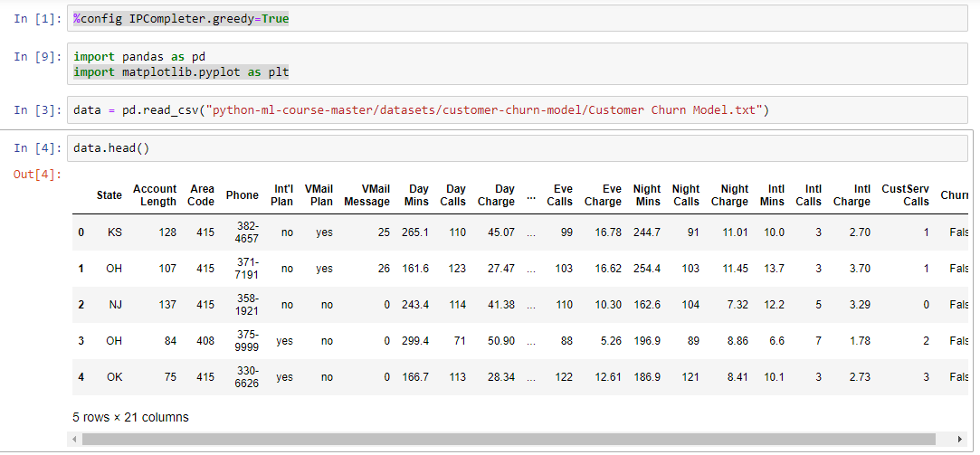This screenshot has width=980, height=455.
Task: Click row index 0 of the table
Action: 81,232
